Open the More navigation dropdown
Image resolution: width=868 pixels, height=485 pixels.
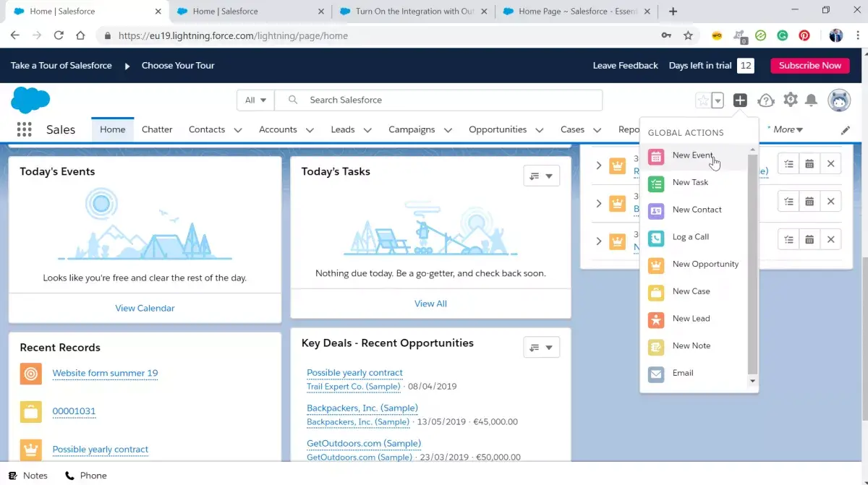point(788,129)
